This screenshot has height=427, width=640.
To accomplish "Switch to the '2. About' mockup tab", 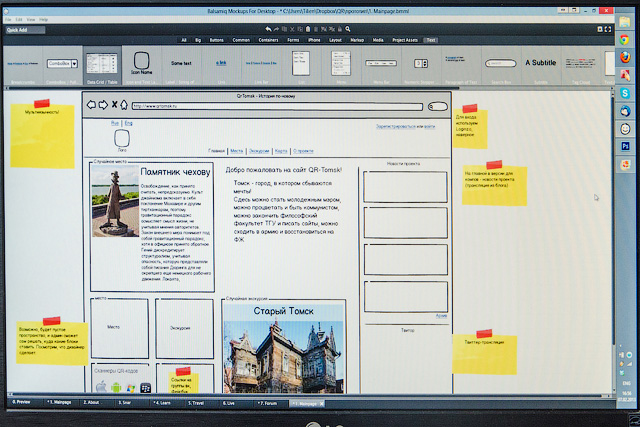I will click(x=91, y=403).
